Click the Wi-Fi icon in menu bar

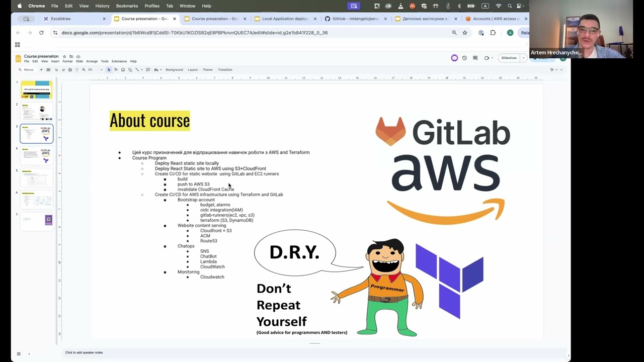[499, 6]
